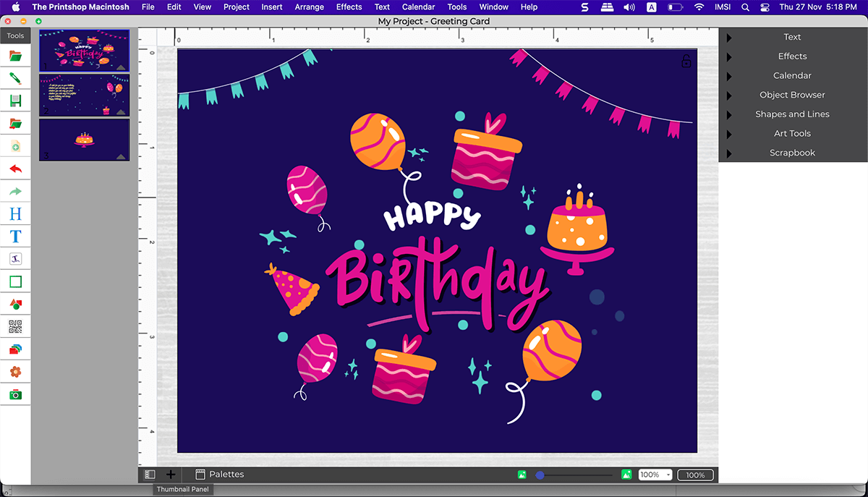Click the 100% zoom reset button
Image resolution: width=868 pixels, height=497 pixels.
[695, 475]
